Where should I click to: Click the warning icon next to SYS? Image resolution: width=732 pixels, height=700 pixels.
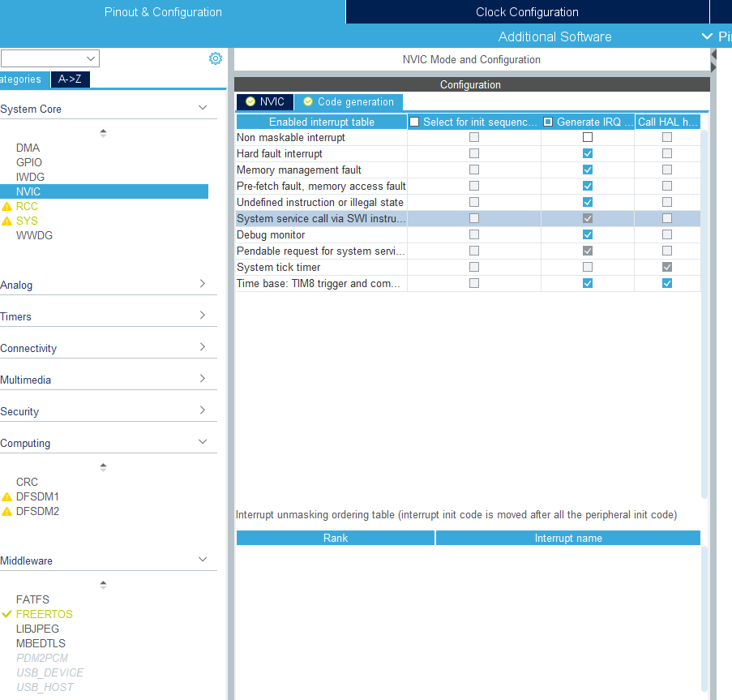pos(7,221)
